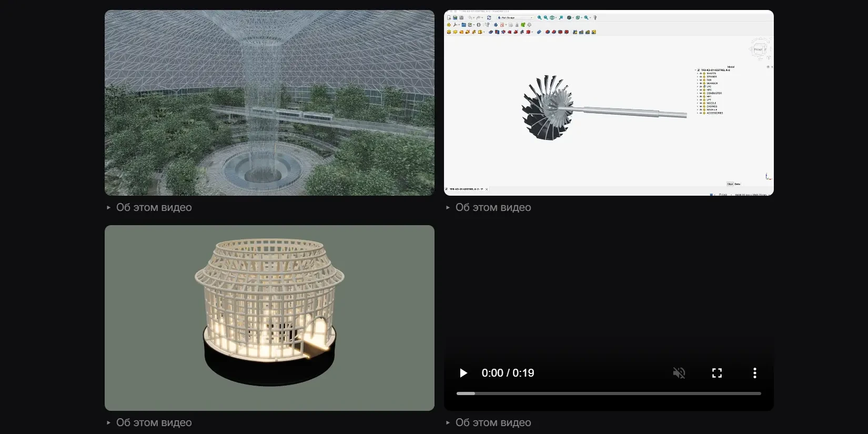Click the FreeCAD refresh toolbar icon
The width and height of the screenshot is (868, 434).
coord(489,17)
